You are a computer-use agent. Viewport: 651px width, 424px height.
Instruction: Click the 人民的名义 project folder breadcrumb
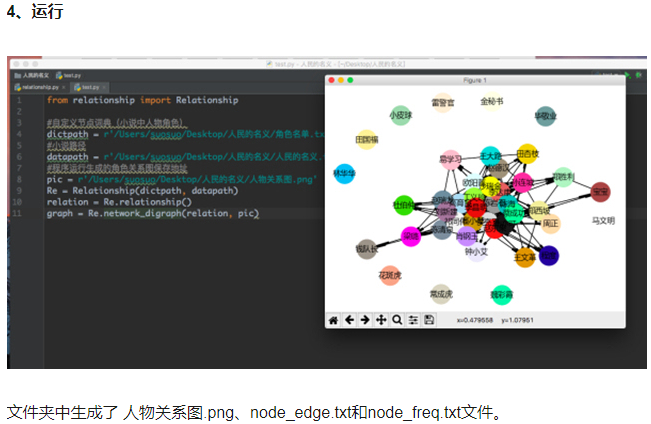click(32, 75)
